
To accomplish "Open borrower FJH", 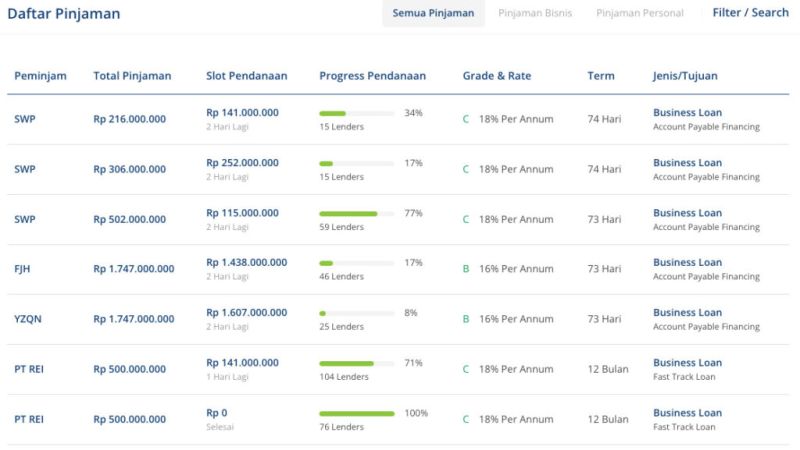I will pyautogui.click(x=22, y=269).
